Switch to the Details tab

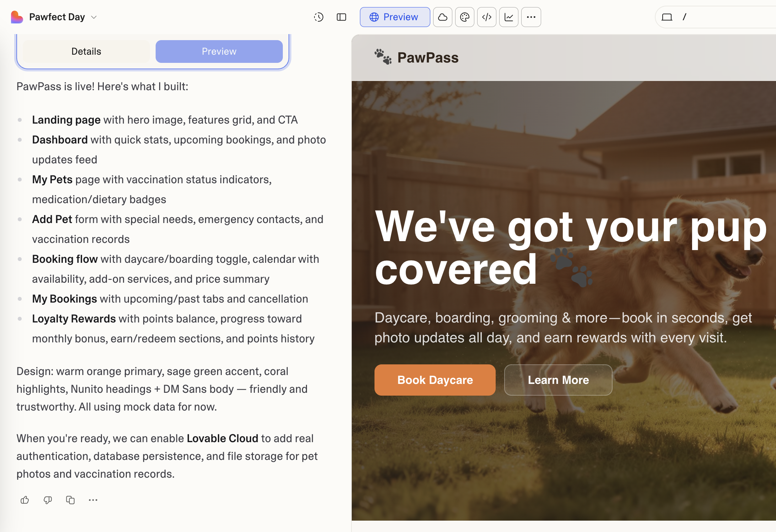click(x=86, y=51)
